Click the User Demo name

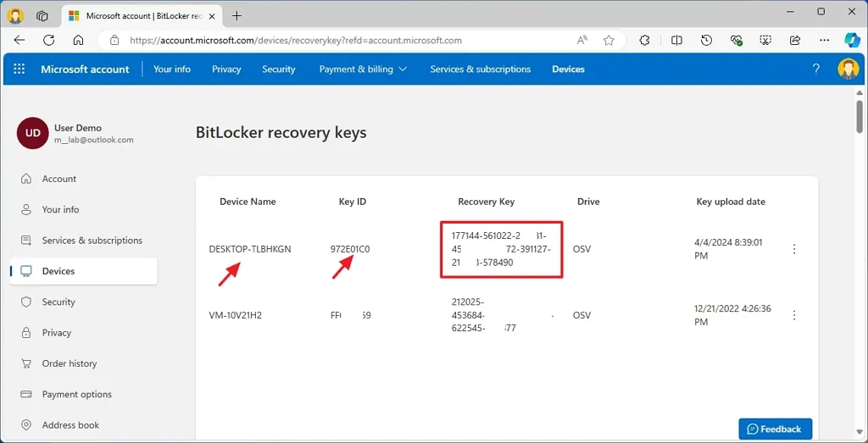[x=78, y=128]
